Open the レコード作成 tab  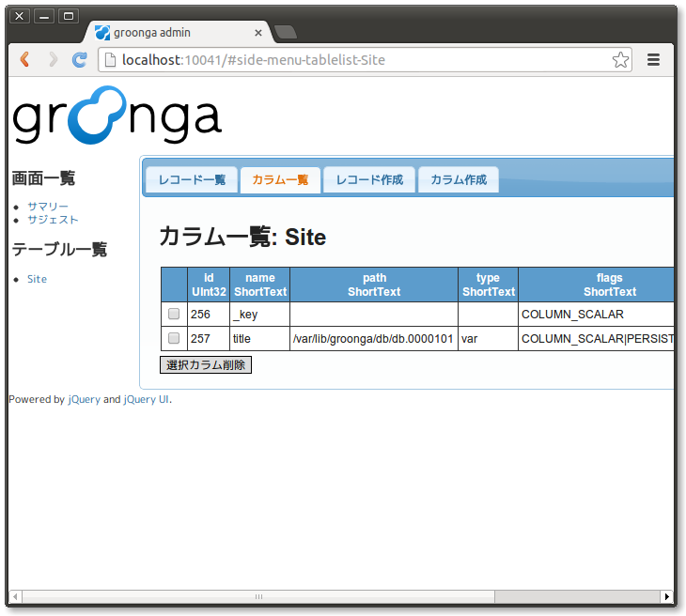(369, 180)
